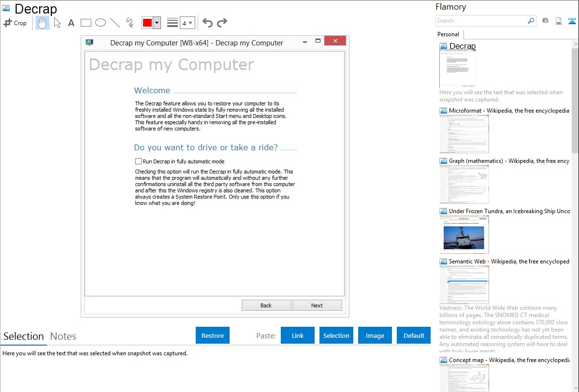Paste as Image

375,335
